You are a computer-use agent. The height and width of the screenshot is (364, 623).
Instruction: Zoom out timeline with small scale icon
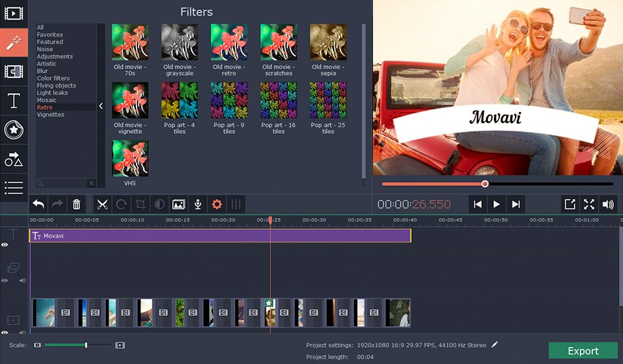click(37, 345)
